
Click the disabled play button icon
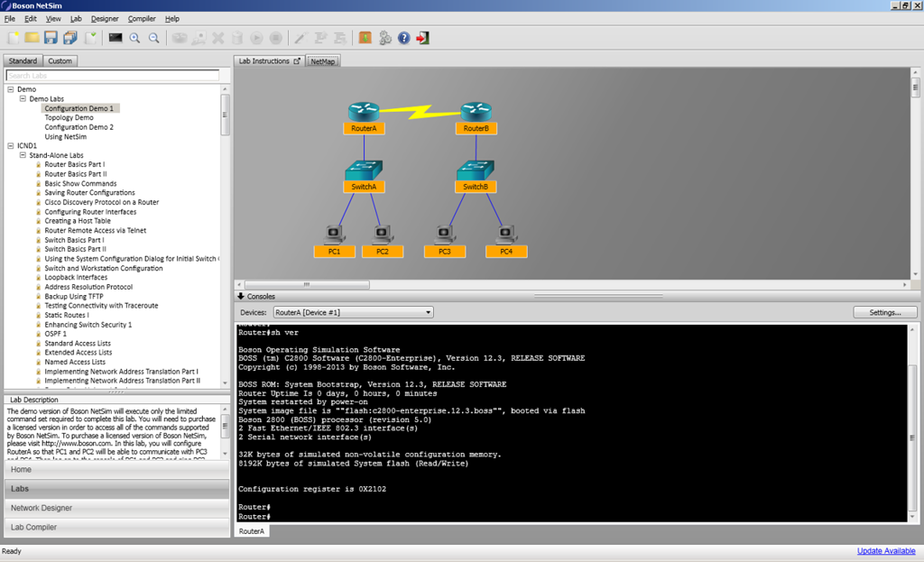pos(256,38)
